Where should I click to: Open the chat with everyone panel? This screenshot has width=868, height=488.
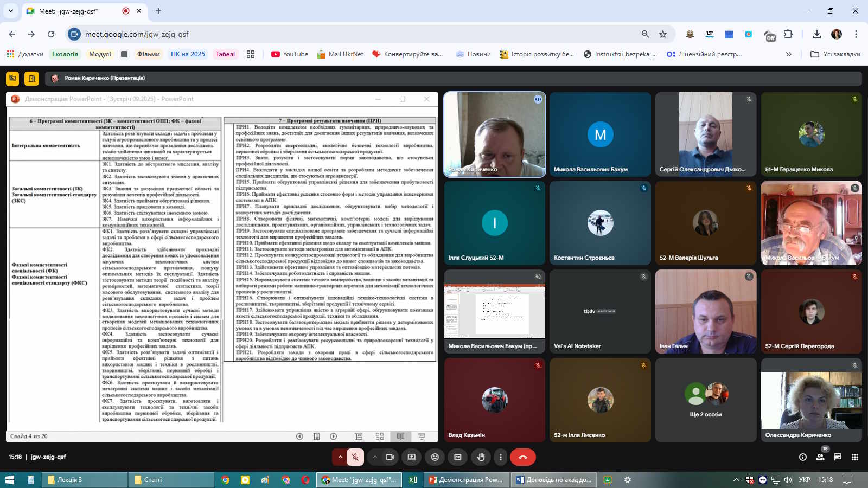838,457
